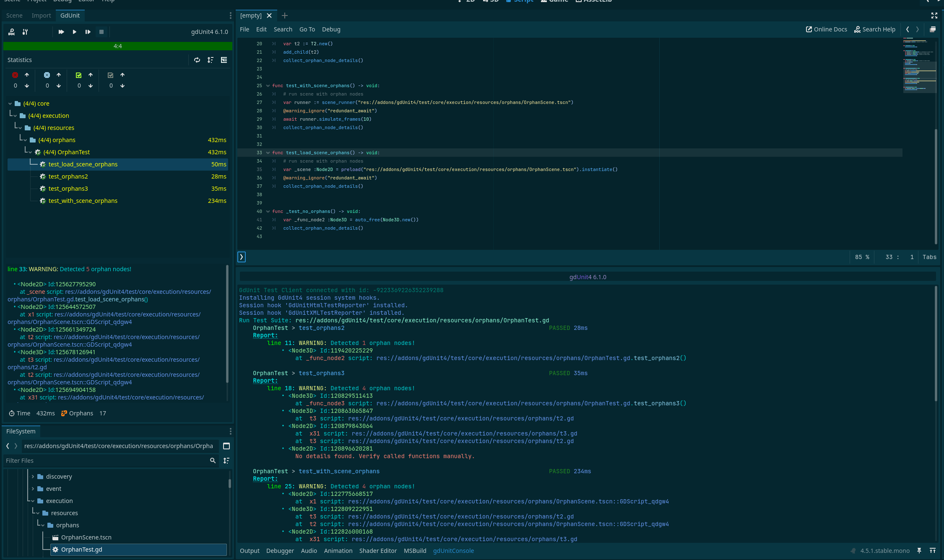Click the sync/refresh icon beside Statistics
The width and height of the screenshot is (944, 560).
pyautogui.click(x=197, y=60)
